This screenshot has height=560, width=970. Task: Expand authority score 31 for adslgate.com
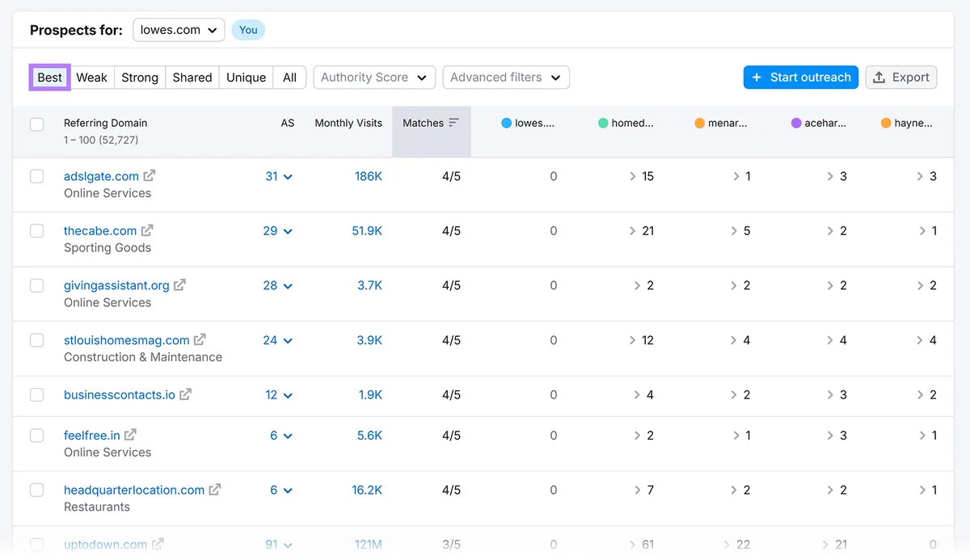(279, 176)
